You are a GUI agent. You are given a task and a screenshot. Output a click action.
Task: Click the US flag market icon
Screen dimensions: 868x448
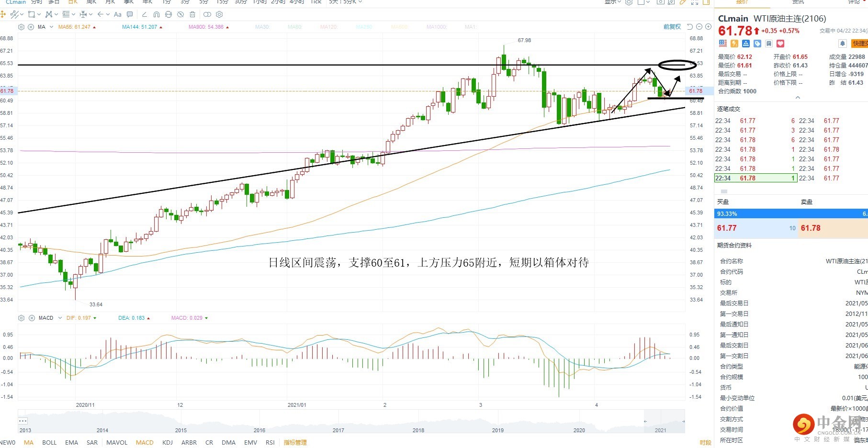723,44
